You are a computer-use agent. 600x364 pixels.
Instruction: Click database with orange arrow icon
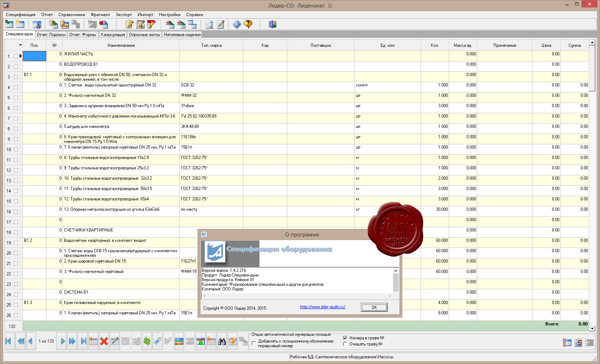(64, 24)
